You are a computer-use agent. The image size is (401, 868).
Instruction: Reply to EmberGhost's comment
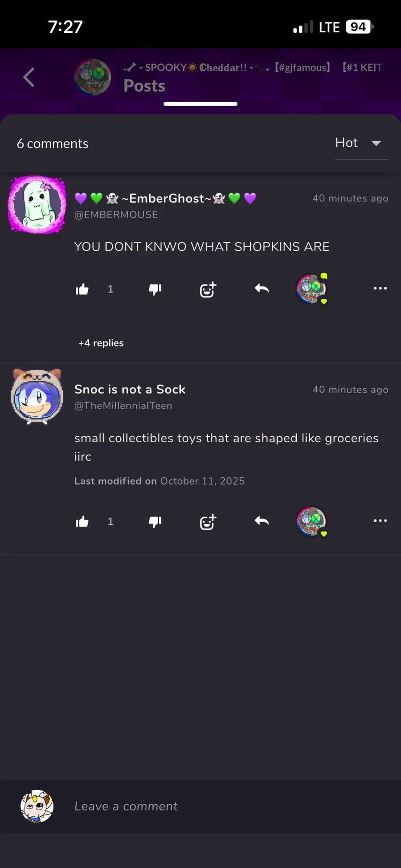[262, 289]
